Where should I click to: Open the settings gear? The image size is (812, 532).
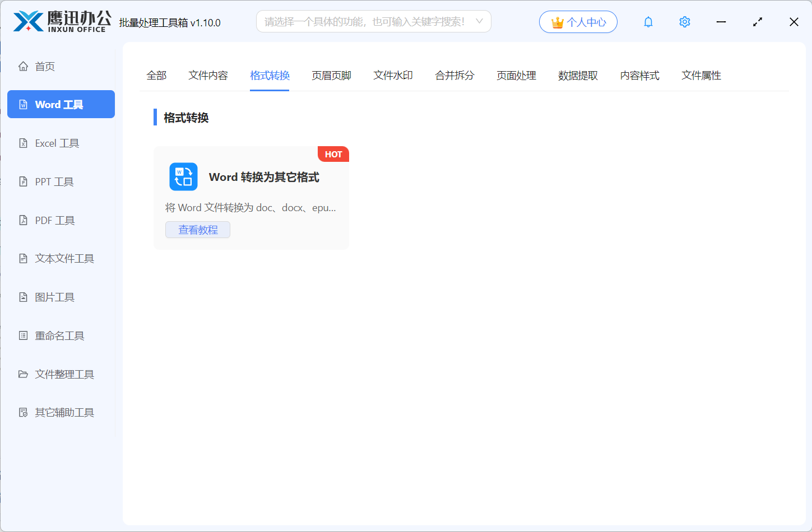coord(684,21)
